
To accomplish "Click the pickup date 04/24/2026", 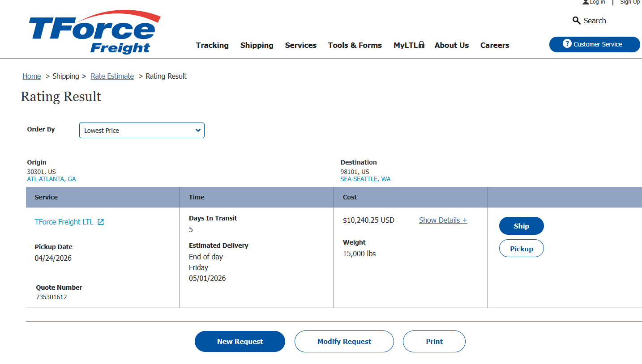I will tap(53, 258).
